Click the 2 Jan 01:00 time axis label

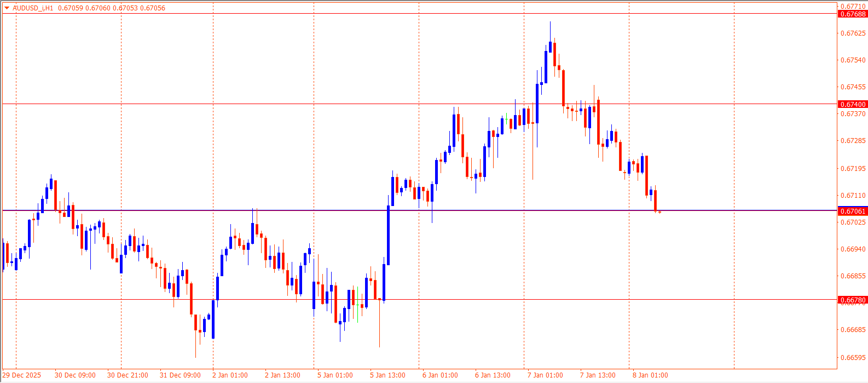[x=230, y=375]
